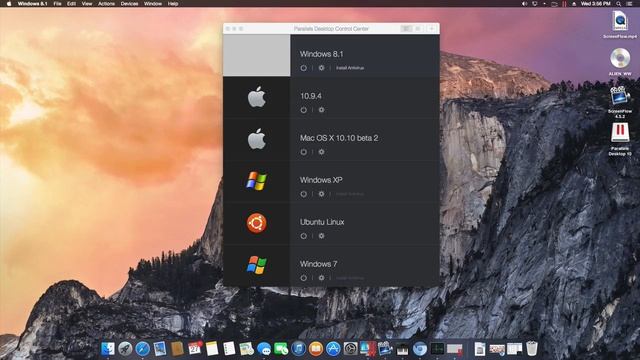Open Messages from the dock

(x=264, y=349)
